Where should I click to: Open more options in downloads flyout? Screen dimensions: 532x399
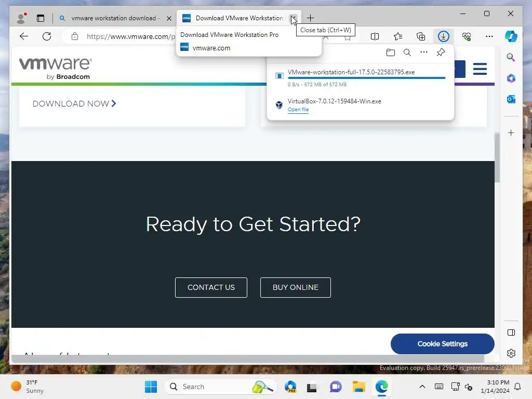coord(424,52)
